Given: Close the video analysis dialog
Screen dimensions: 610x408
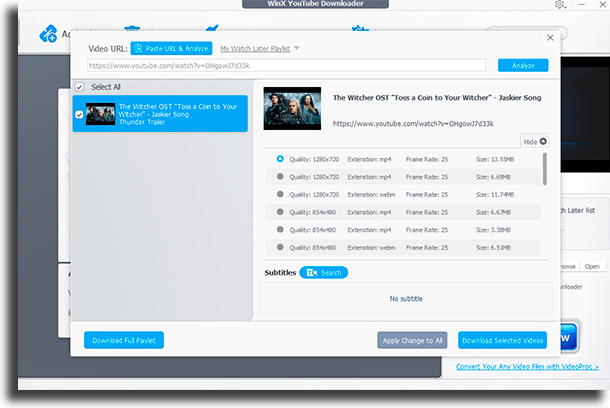Looking at the screenshot, I should 550,38.
